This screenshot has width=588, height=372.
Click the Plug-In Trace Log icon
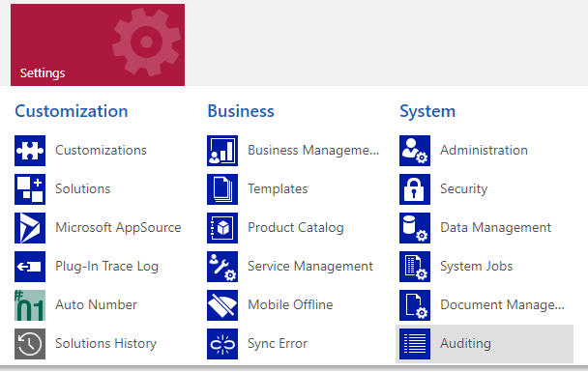tap(30, 267)
